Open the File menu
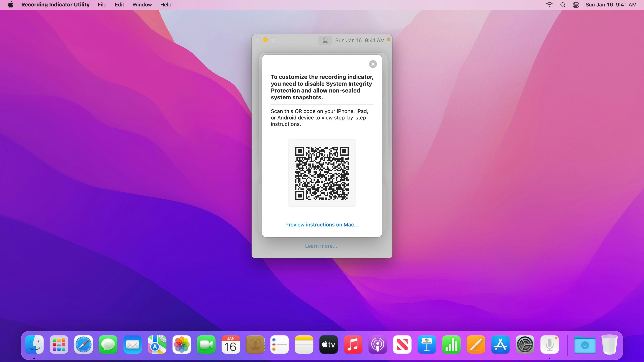Viewport: 644px width, 362px height. pyautogui.click(x=102, y=5)
